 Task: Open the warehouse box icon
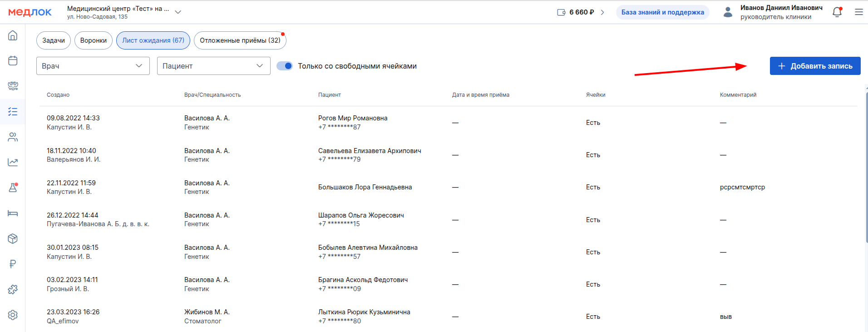(x=13, y=238)
